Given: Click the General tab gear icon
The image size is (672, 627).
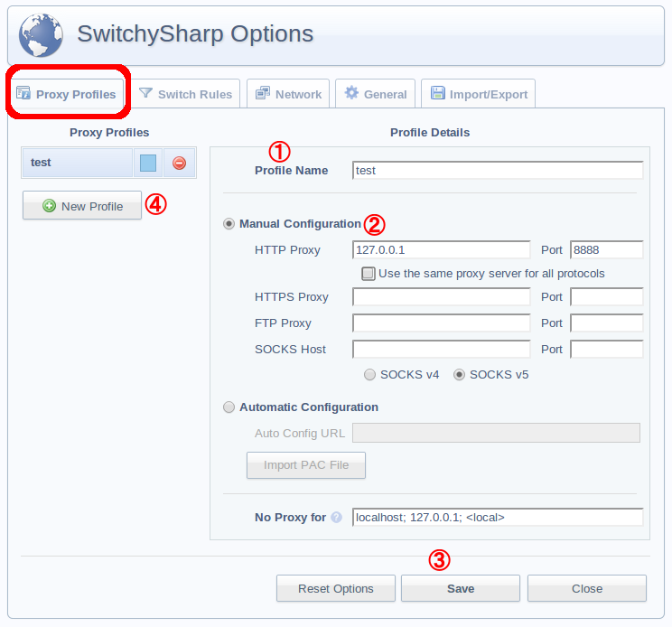Looking at the screenshot, I should point(351,92).
